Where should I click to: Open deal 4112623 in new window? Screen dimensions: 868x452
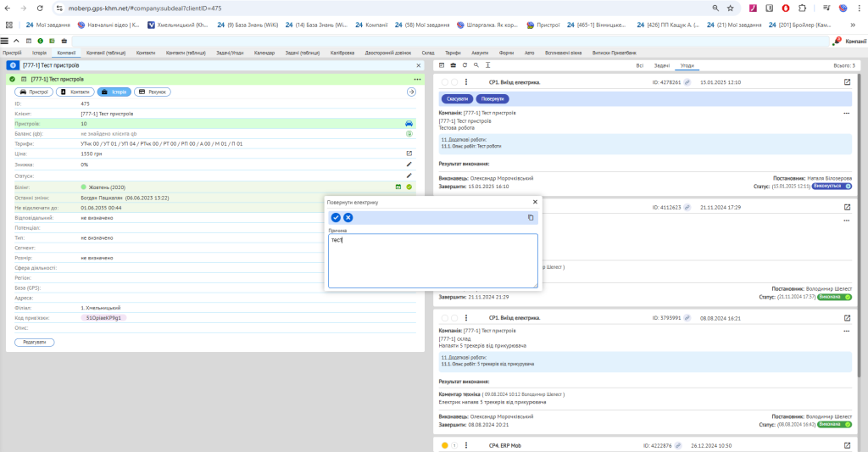click(x=847, y=207)
